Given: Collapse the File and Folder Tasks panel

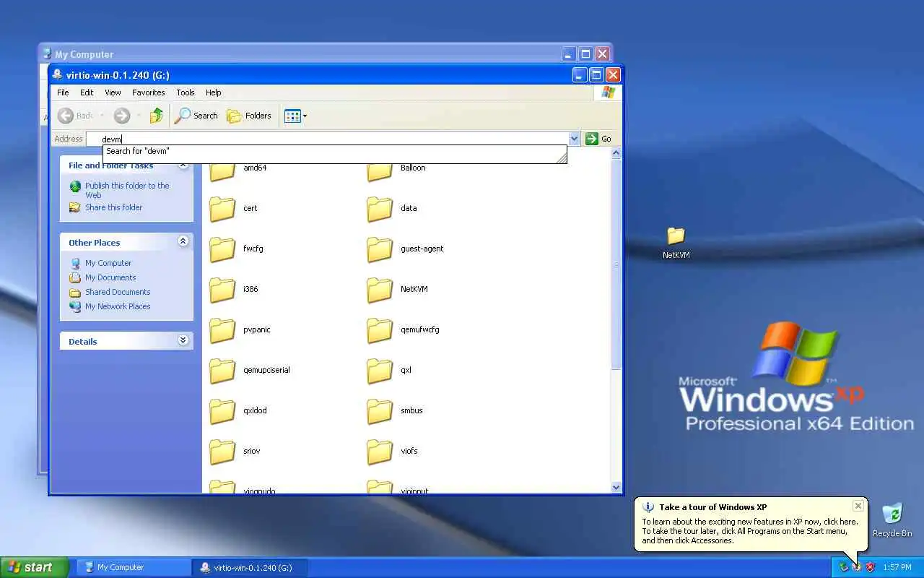Looking at the screenshot, I should [183, 165].
